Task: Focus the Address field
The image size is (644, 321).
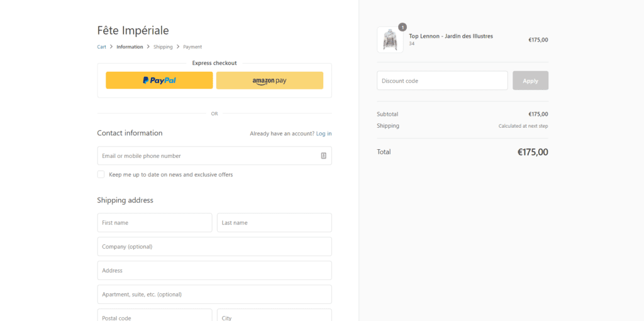Action: [x=214, y=271]
